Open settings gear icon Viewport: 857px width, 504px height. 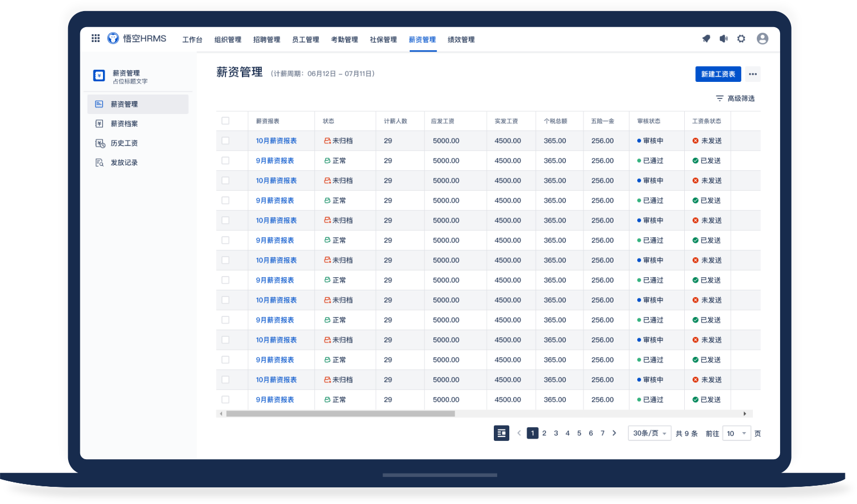pos(741,39)
